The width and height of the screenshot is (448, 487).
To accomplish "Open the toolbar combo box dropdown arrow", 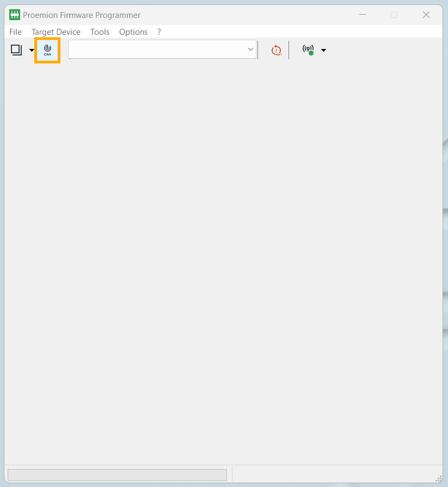I will 250,50.
